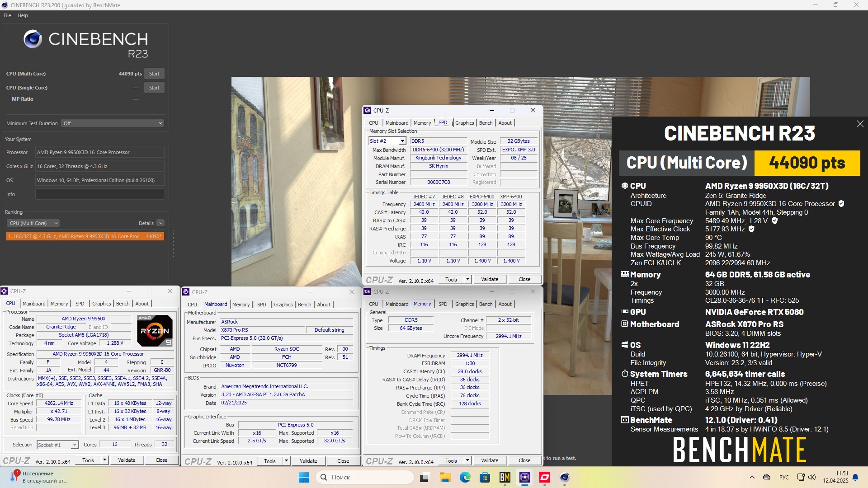
Task: Open Bench tab in SPD CPU-Z window
Action: click(x=486, y=123)
